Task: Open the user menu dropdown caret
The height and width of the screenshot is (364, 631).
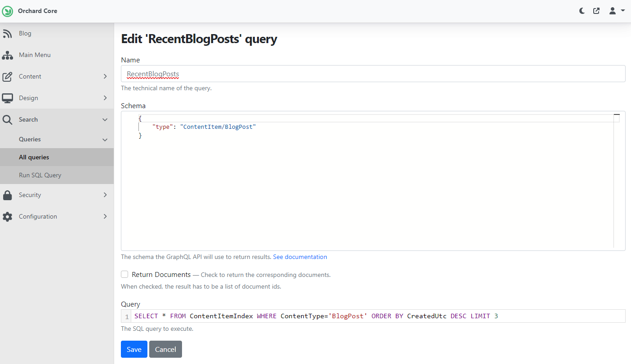Action: (x=623, y=10)
